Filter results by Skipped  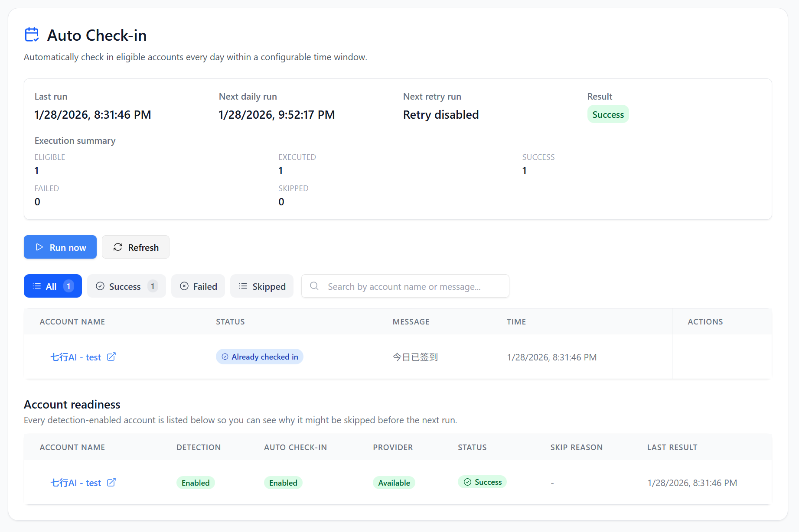click(262, 286)
